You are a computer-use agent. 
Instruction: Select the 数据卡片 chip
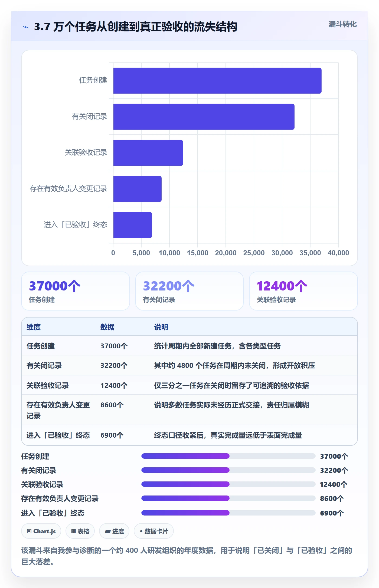click(154, 531)
